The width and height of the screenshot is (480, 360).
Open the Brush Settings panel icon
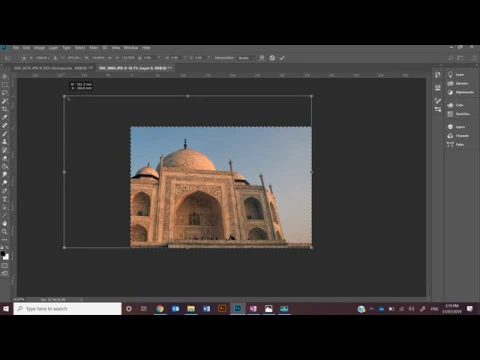(438, 100)
